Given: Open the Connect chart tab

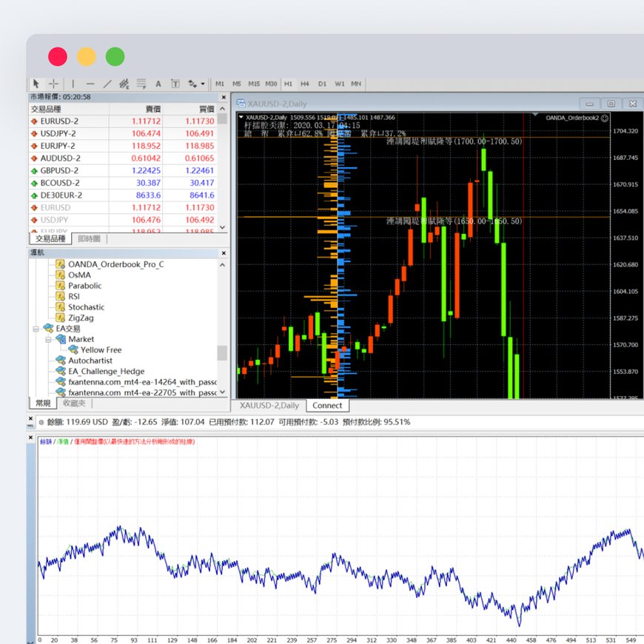Looking at the screenshot, I should click(327, 406).
